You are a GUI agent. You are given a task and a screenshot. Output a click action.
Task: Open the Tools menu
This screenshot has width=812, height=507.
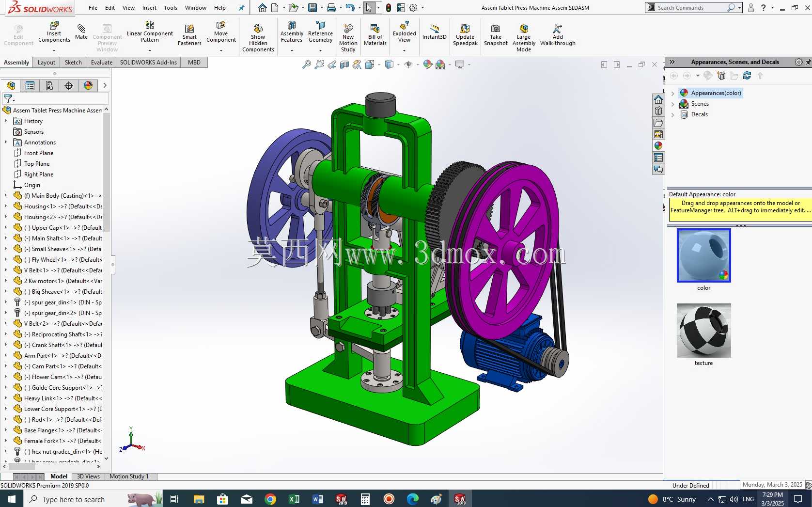pyautogui.click(x=171, y=8)
